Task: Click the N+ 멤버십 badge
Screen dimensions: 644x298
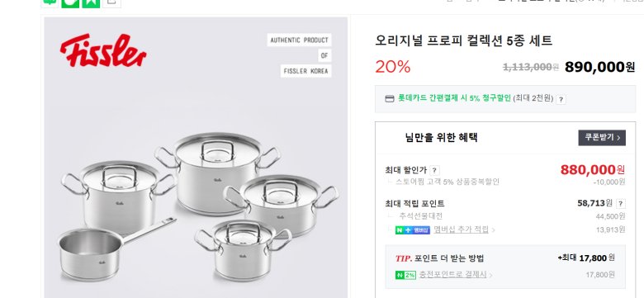Action: point(413,229)
